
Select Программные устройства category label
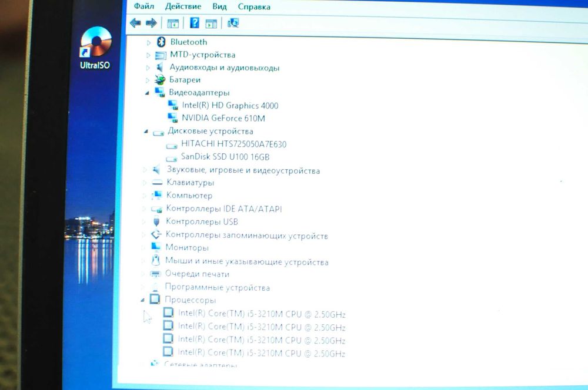click(x=217, y=288)
